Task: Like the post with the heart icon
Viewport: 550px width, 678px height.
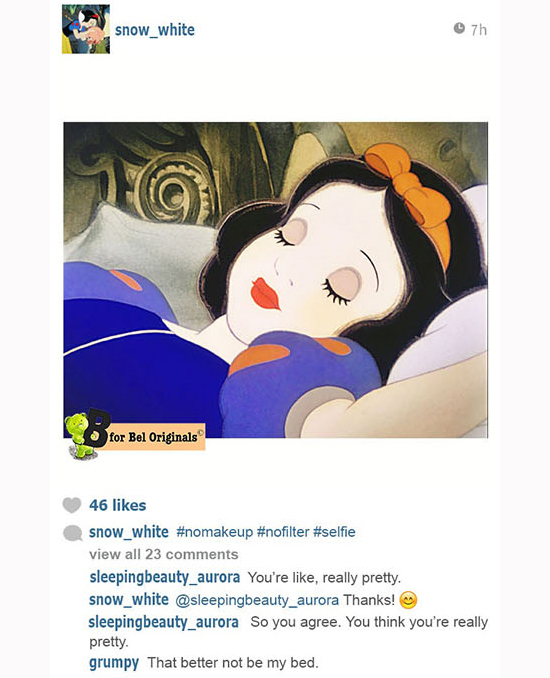Action: click(x=72, y=505)
